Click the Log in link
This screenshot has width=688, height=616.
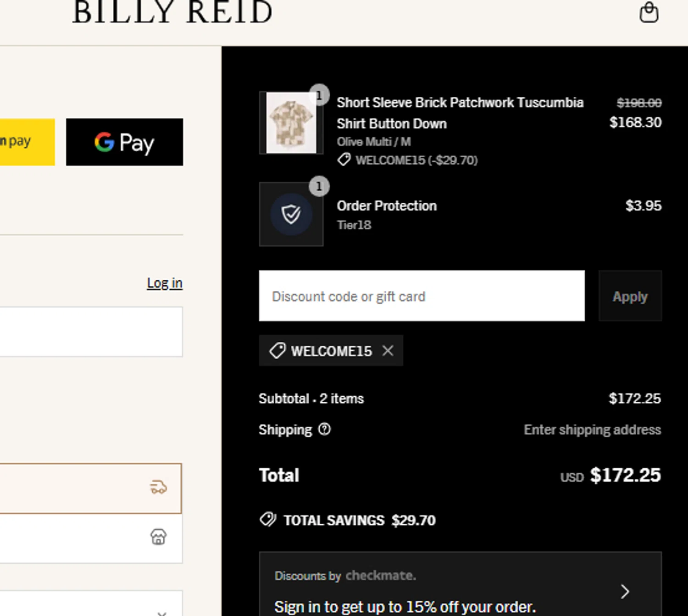click(x=165, y=283)
